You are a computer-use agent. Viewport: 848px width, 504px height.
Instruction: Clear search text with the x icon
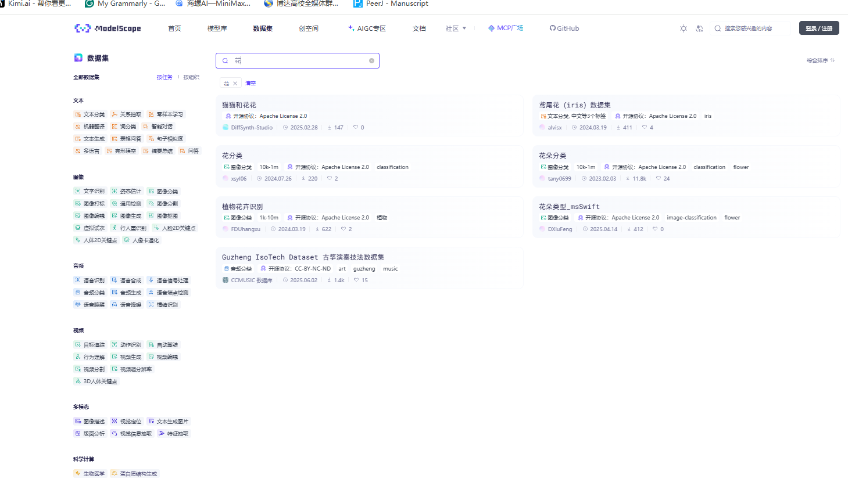click(371, 60)
